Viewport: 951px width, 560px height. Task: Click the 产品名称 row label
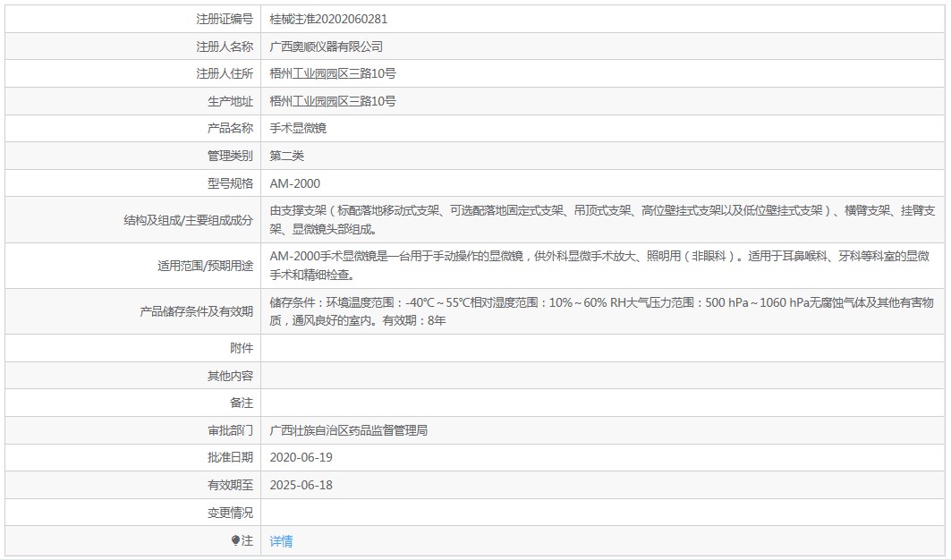click(230, 128)
